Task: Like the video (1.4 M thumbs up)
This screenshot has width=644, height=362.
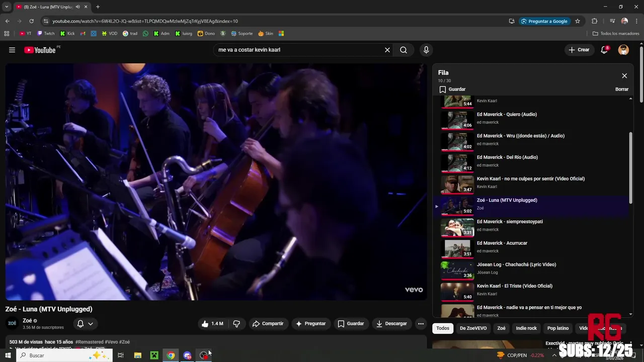Action: tap(212, 324)
